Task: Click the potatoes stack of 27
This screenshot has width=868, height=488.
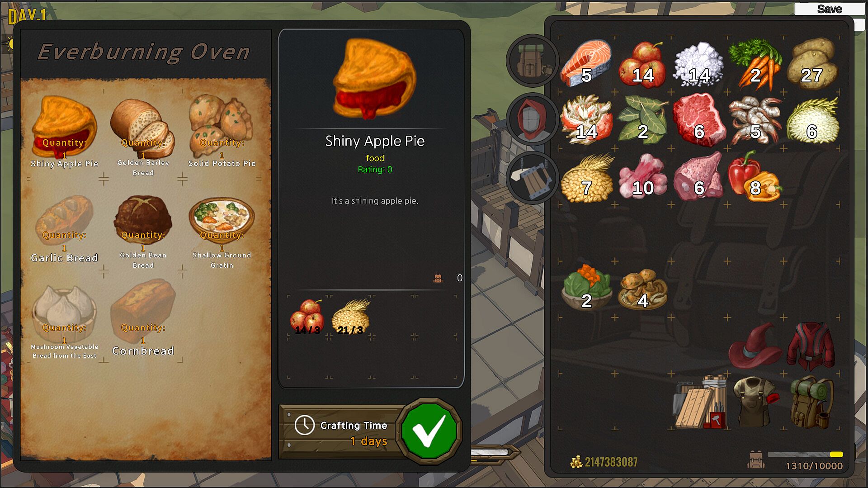Action: click(812, 63)
